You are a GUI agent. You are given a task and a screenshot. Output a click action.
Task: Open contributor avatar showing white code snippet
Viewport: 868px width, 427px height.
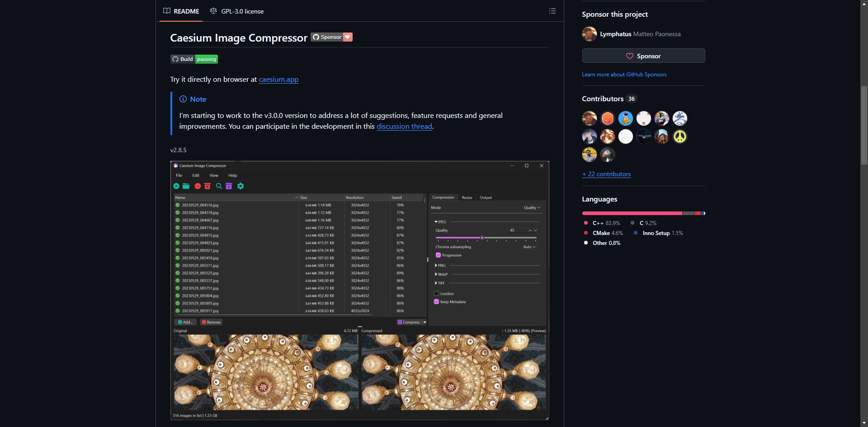(626, 136)
